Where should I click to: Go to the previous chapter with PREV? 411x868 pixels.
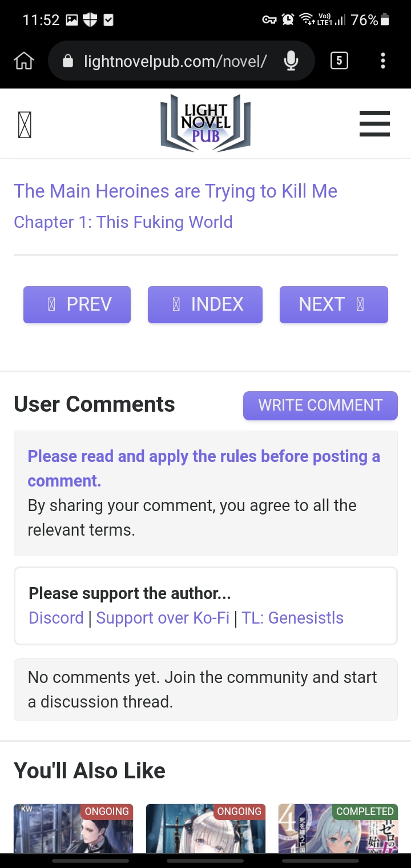click(76, 304)
